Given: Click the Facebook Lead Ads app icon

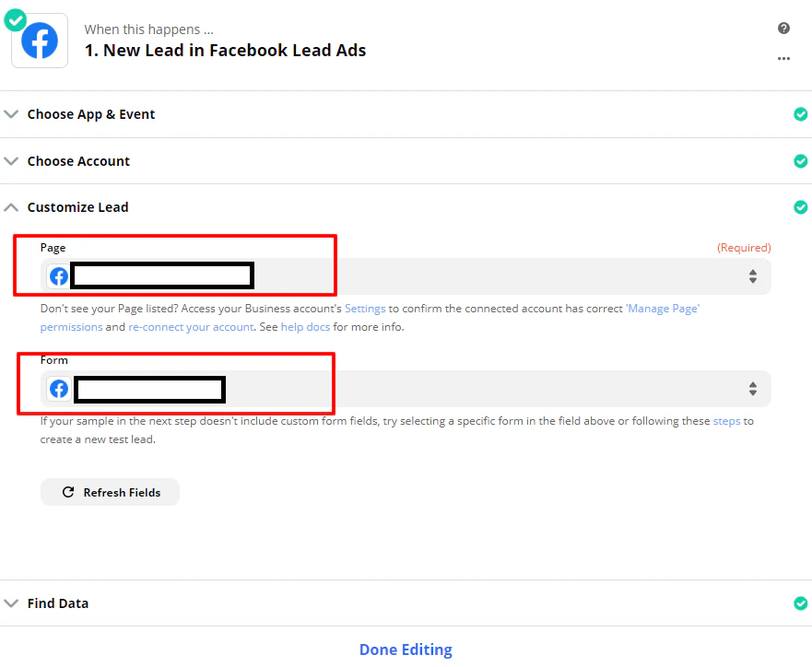Looking at the screenshot, I should [x=39, y=41].
